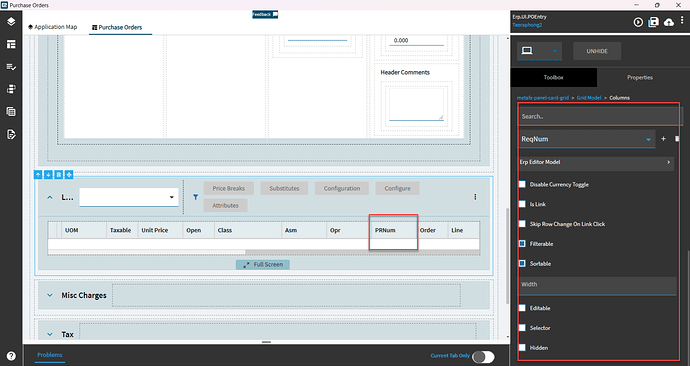Viewport: 690px width, 366px height.
Task: Click the Price Breaks button
Action: coord(229,188)
